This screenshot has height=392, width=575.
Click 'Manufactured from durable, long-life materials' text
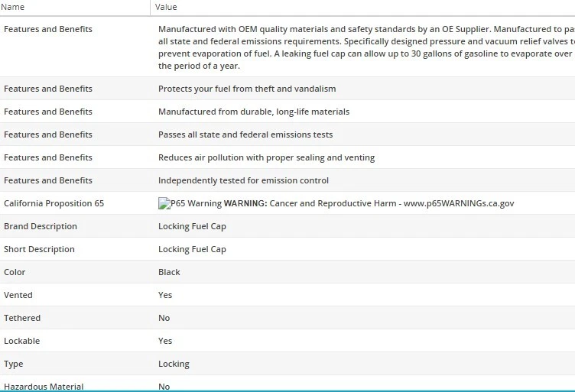(253, 112)
